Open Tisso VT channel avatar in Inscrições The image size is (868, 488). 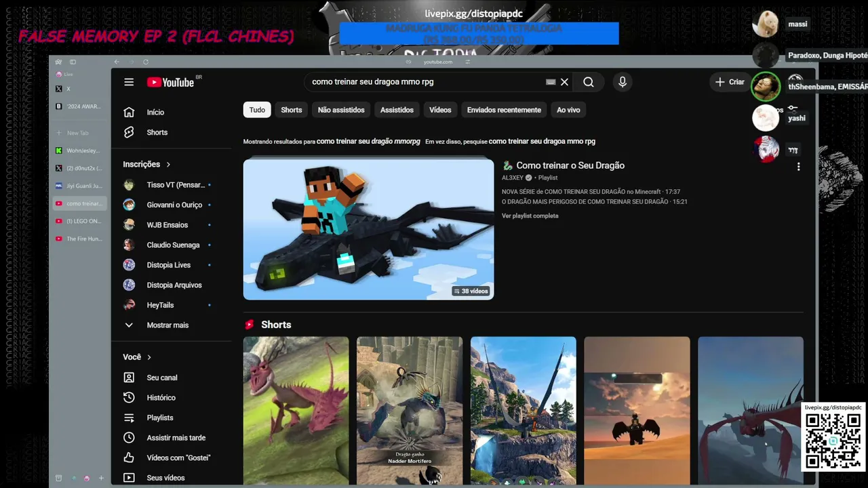pyautogui.click(x=129, y=185)
